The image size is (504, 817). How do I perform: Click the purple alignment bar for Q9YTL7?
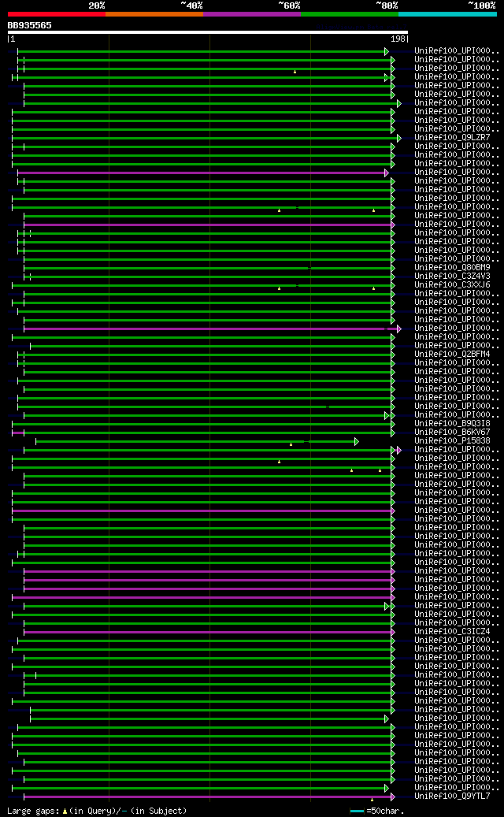click(x=207, y=797)
